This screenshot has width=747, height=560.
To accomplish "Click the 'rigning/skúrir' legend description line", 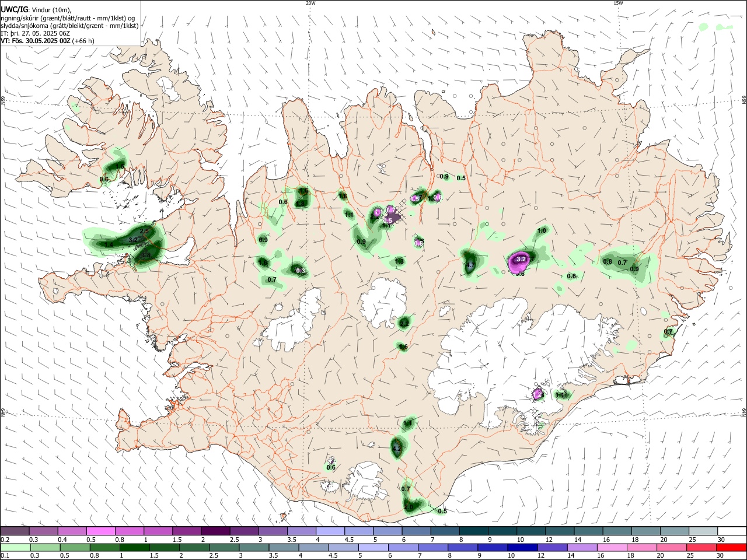I will point(68,17).
